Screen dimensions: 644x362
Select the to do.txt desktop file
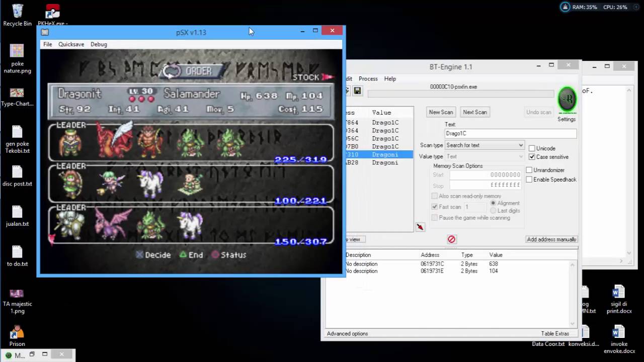[x=17, y=256]
